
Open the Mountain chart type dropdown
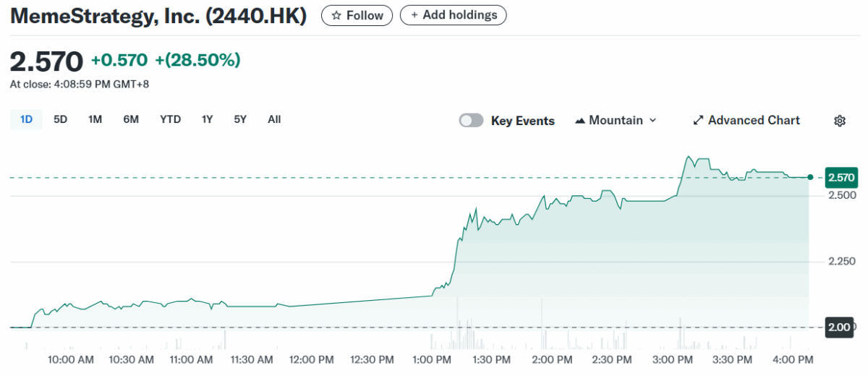[x=616, y=121]
